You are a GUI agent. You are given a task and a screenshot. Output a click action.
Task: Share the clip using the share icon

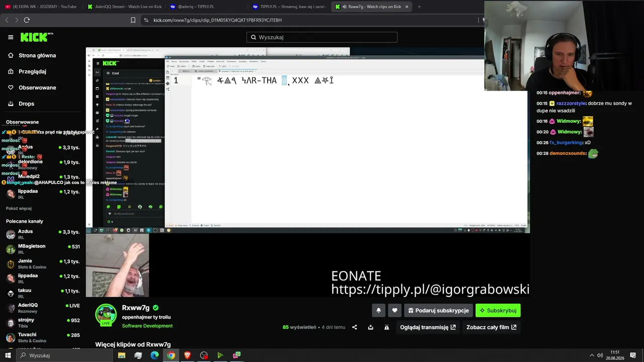[355, 327]
